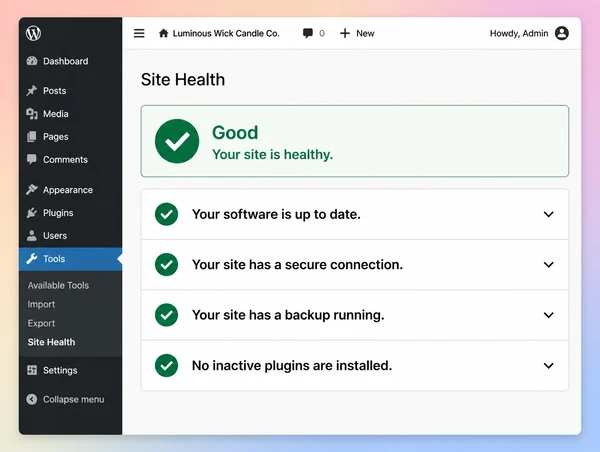Screen dimensions: 600x452
Task: Click the Users person icon
Action: (32, 235)
